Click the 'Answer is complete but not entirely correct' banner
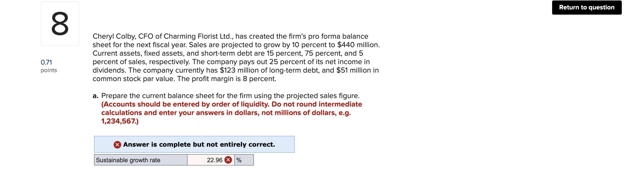644x174 pixels. coord(194,144)
